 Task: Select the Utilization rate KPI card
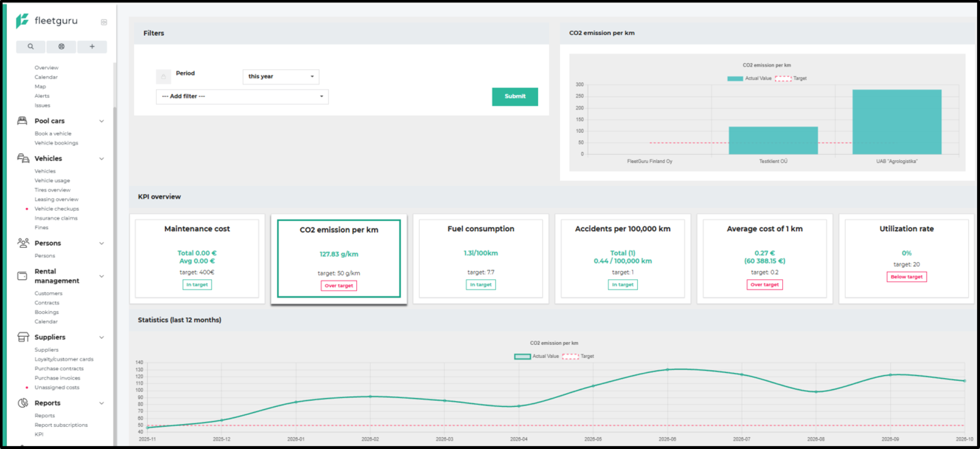(x=906, y=258)
